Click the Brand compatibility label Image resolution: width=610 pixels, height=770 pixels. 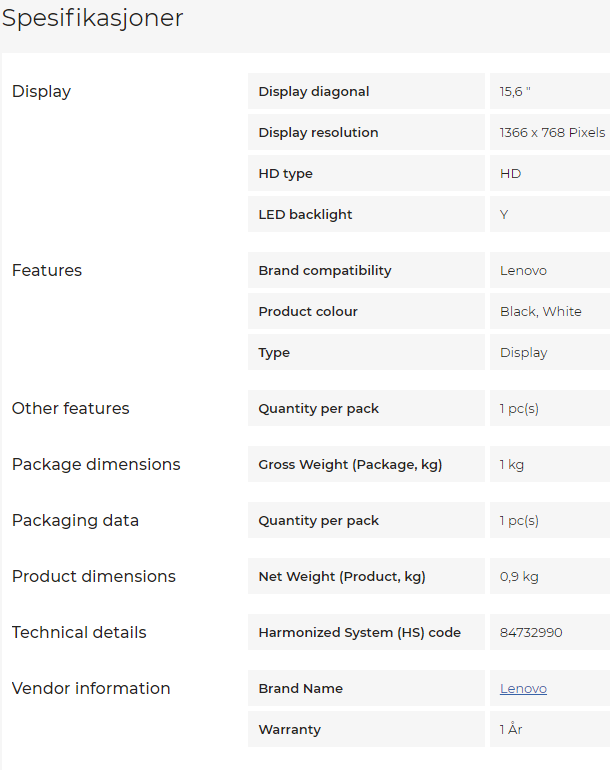(x=325, y=271)
